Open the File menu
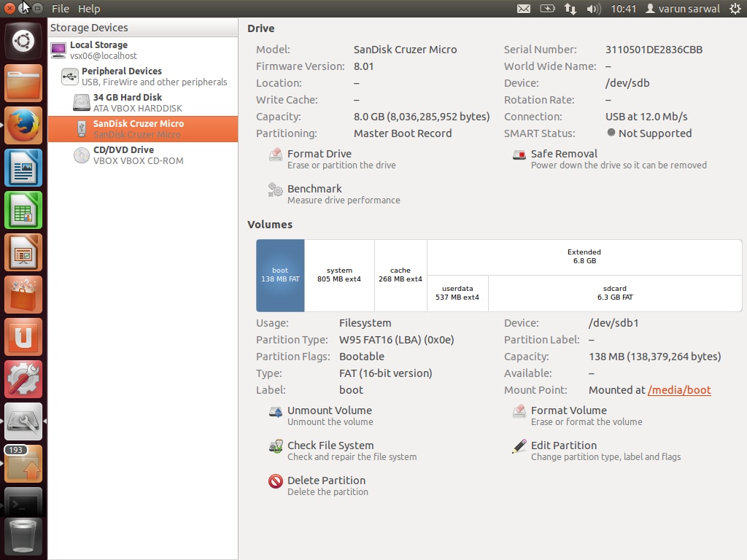 tap(61, 9)
